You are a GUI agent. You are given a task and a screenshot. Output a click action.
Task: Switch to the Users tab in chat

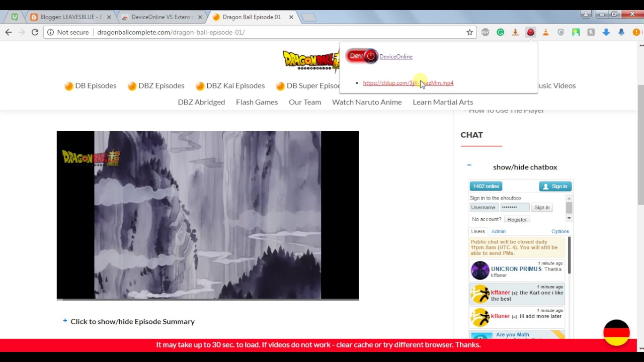pyautogui.click(x=478, y=231)
